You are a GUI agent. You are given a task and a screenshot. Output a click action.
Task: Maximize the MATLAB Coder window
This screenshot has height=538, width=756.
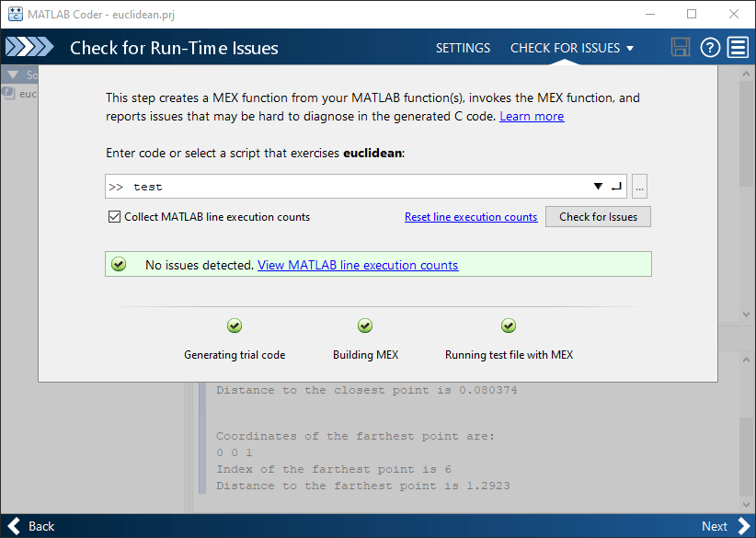tap(692, 14)
